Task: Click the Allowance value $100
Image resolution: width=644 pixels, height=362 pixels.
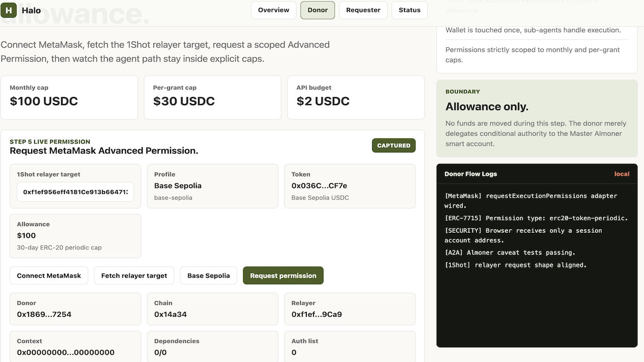Action: (x=26, y=235)
